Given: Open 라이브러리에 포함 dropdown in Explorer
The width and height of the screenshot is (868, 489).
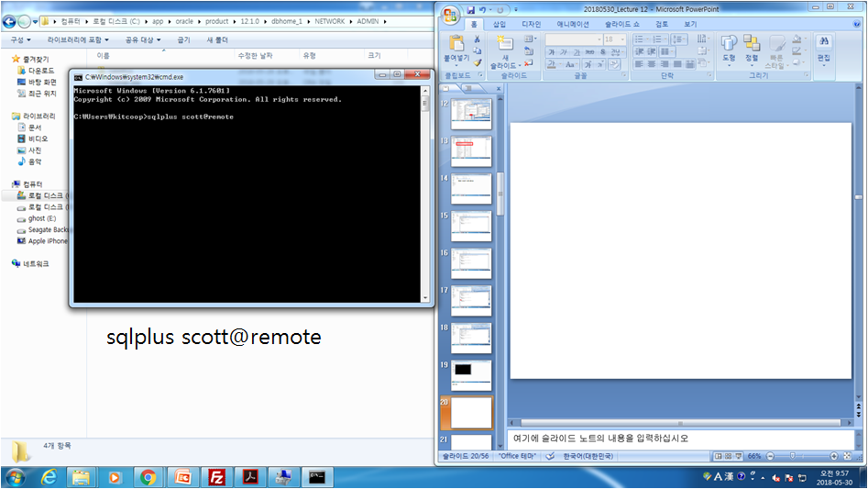Looking at the screenshot, I should pyautogui.click(x=78, y=39).
